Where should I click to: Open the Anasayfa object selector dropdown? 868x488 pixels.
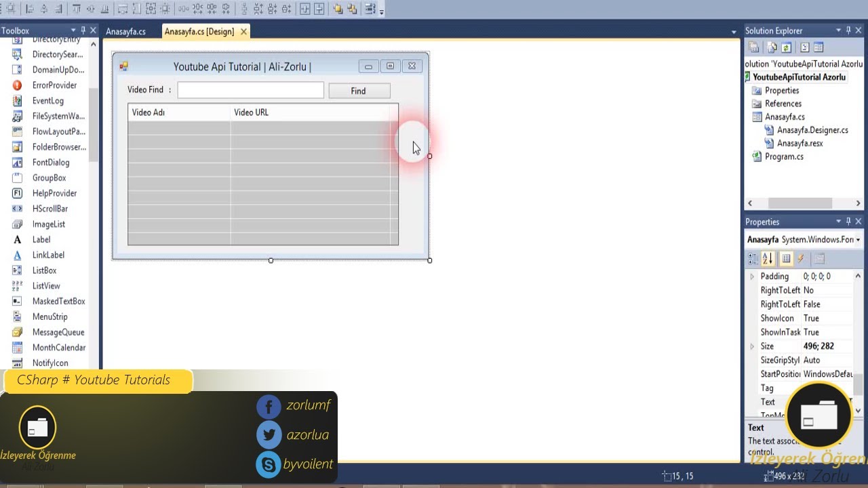858,240
